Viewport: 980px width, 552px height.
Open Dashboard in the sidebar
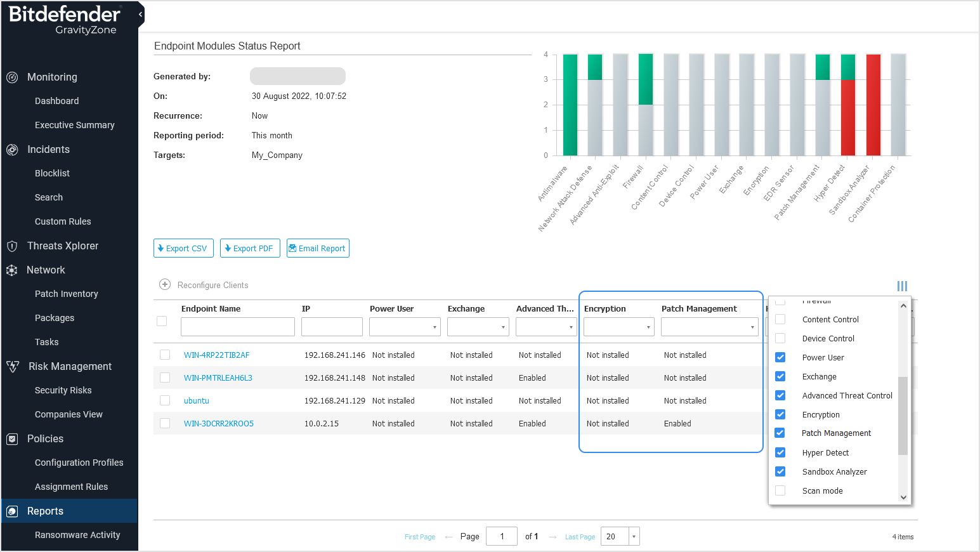[57, 101]
